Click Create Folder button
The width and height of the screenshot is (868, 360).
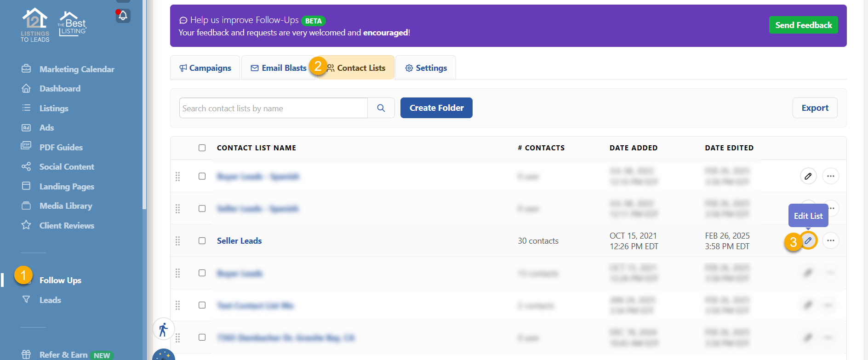click(436, 108)
